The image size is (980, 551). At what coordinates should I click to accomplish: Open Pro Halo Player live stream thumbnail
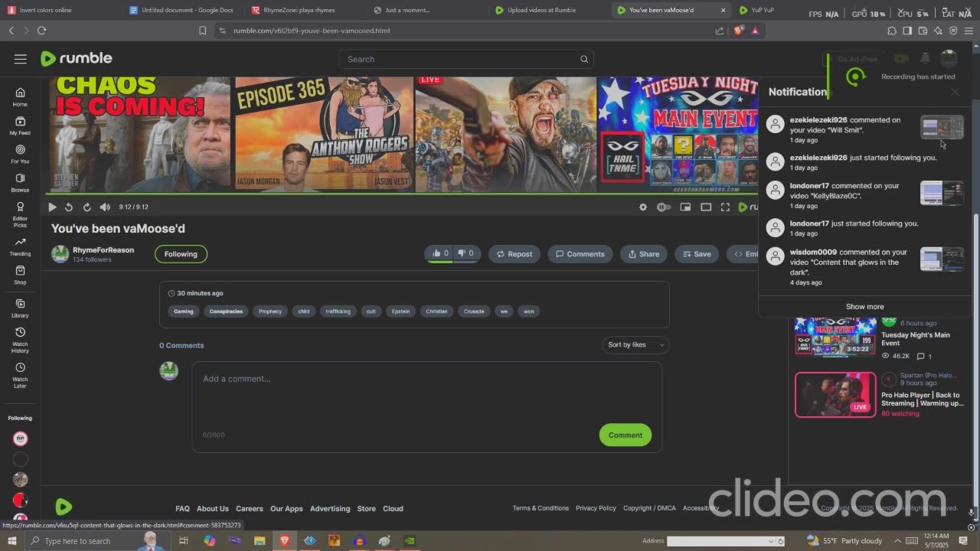click(835, 395)
